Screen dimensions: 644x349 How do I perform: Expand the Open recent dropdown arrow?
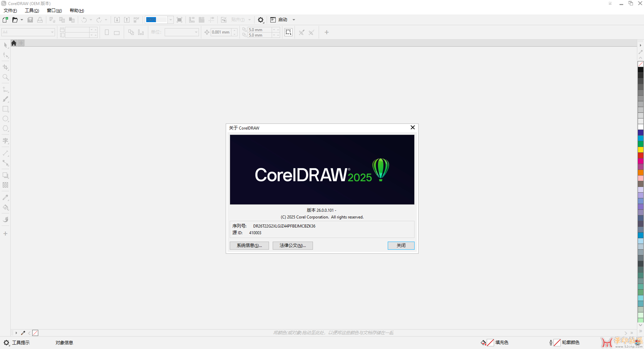pyautogui.click(x=22, y=20)
